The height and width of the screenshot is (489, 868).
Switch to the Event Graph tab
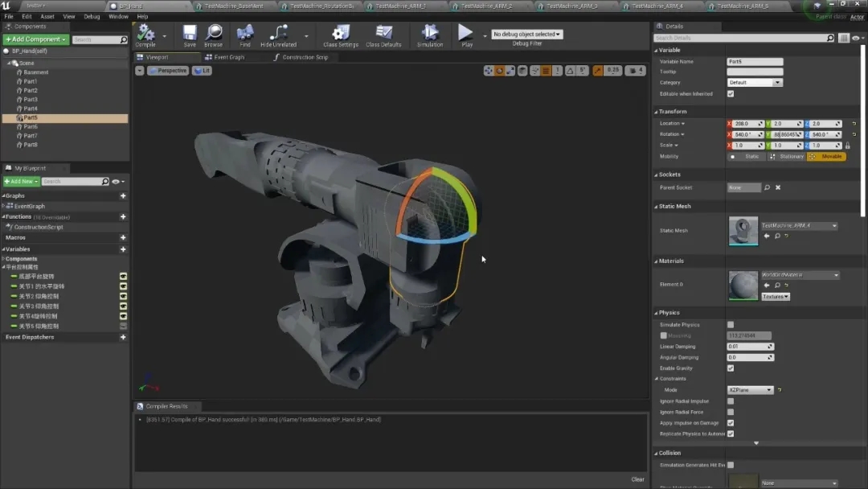click(x=225, y=57)
